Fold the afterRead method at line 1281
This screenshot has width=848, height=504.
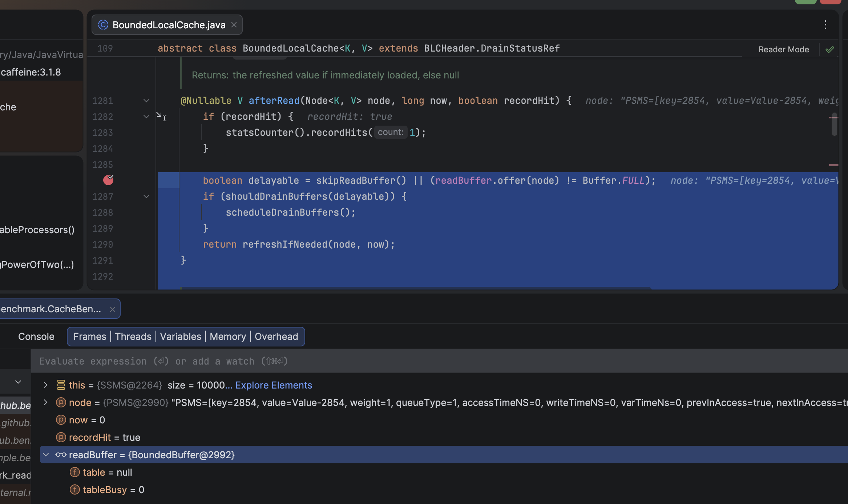coord(146,101)
